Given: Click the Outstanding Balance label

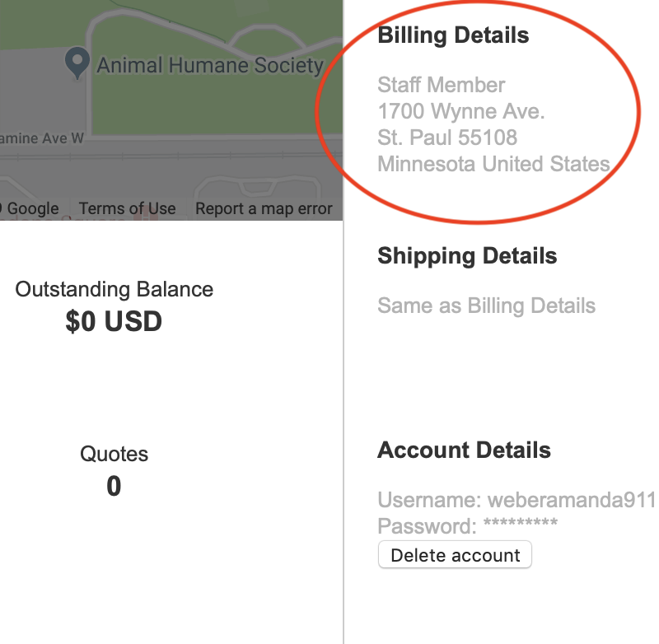Looking at the screenshot, I should click(x=115, y=290).
